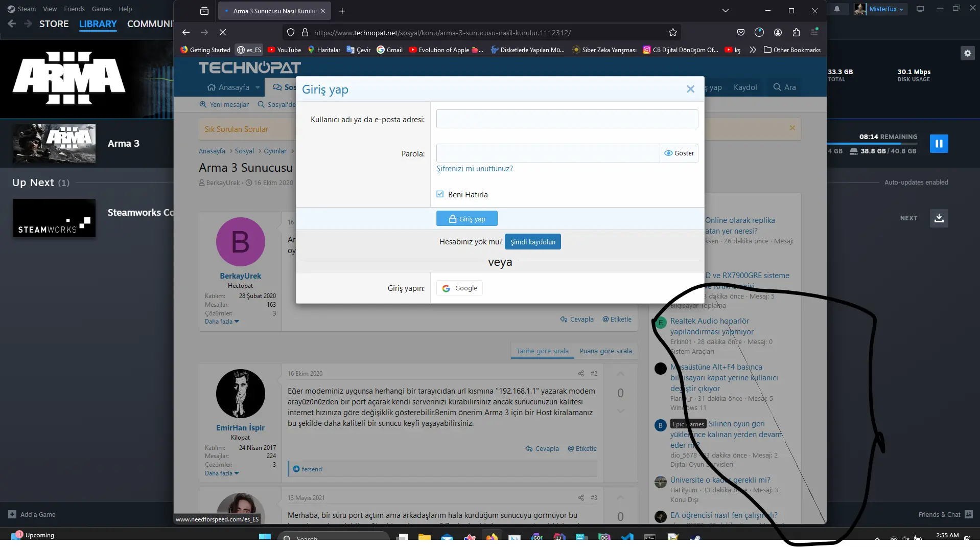List all Firefox tabs dropdown
Image resolution: width=980 pixels, height=547 pixels.
coord(726,11)
